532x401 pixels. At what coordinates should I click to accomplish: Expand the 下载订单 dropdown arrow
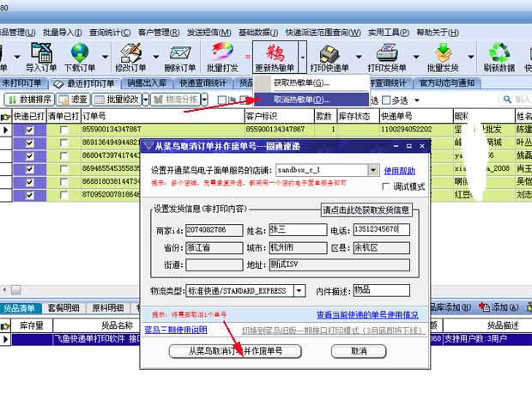point(106,57)
